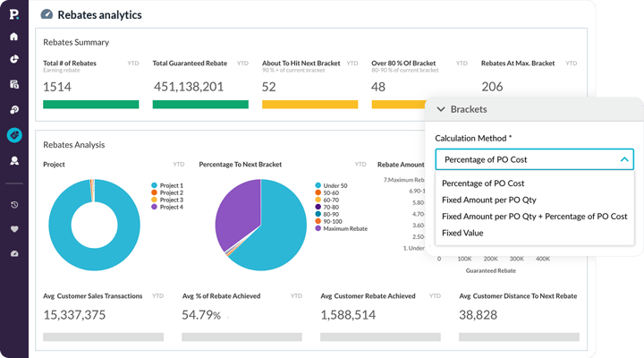The image size is (644, 358).
Task: Open the history clock sidebar icon
Action: click(14, 205)
